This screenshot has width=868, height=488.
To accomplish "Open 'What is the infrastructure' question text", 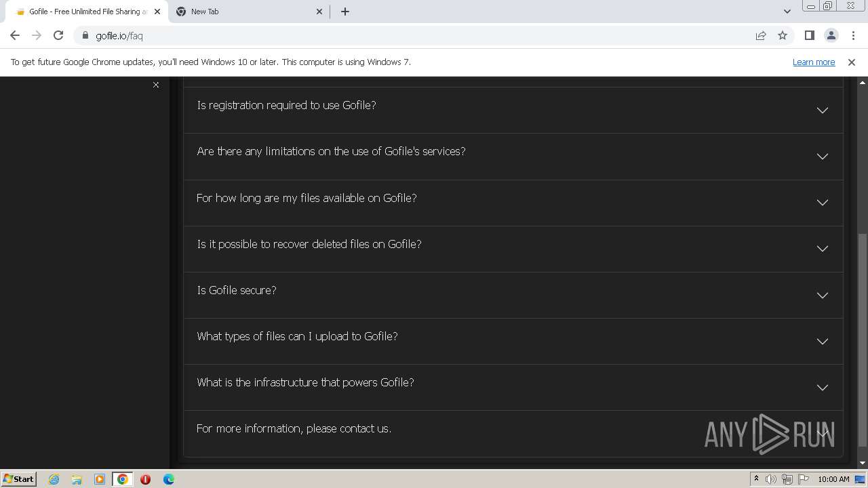I will pyautogui.click(x=305, y=382).
